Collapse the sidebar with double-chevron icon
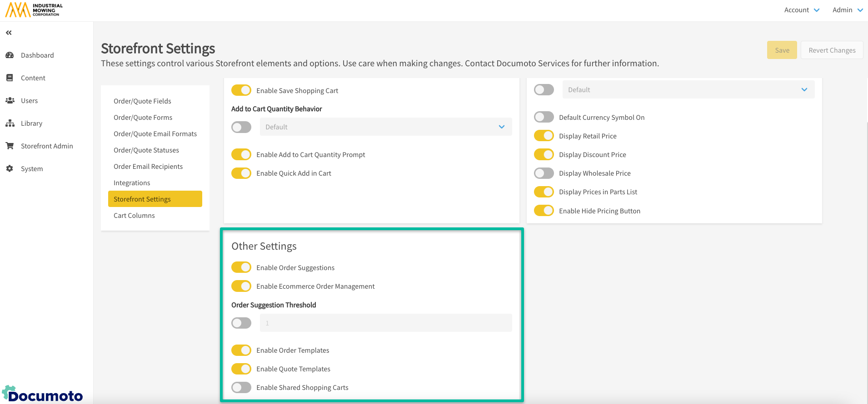The height and width of the screenshot is (404, 868). (9, 33)
